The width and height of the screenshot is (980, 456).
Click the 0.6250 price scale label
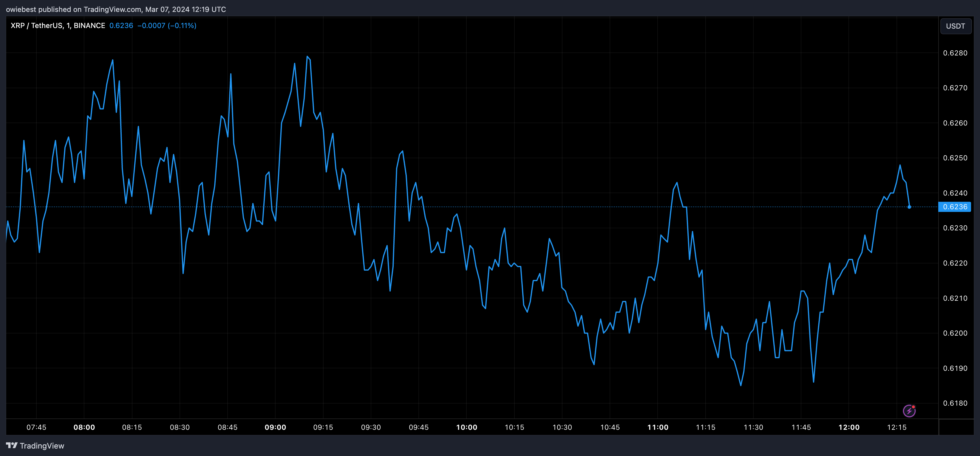pyautogui.click(x=955, y=158)
